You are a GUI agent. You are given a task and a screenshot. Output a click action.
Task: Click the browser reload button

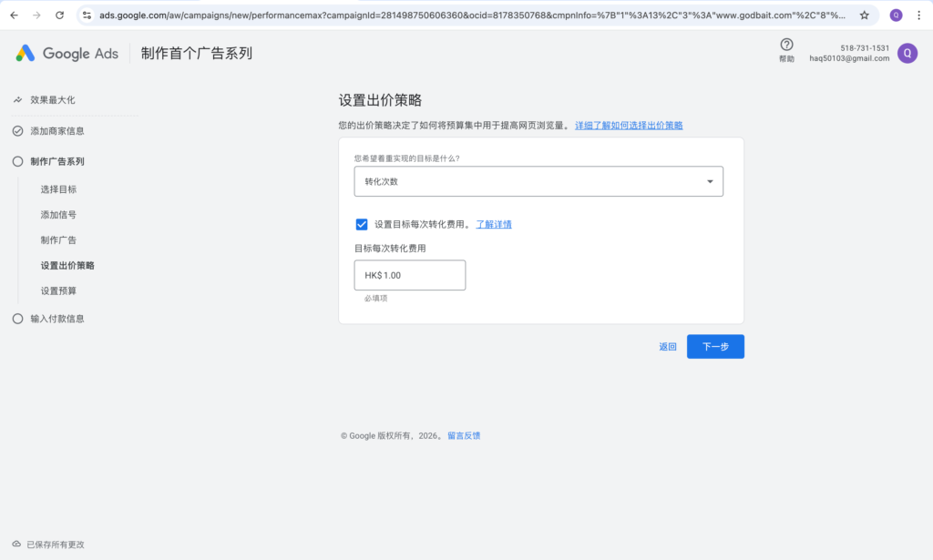click(60, 15)
